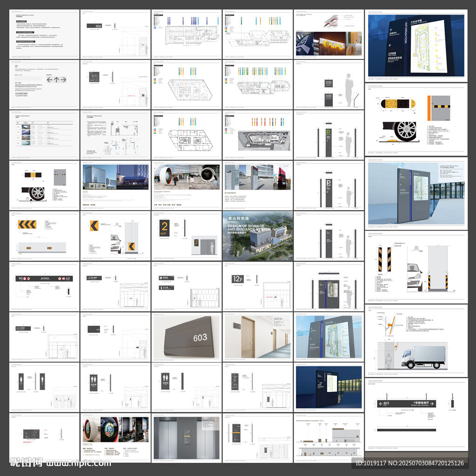Select the hanging elevator hall direction sign
The image size is (476, 476).
pyautogui.click(x=406, y=403)
